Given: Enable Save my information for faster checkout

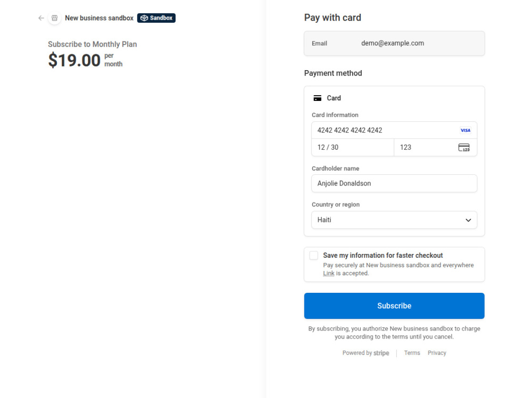Looking at the screenshot, I should tap(314, 256).
